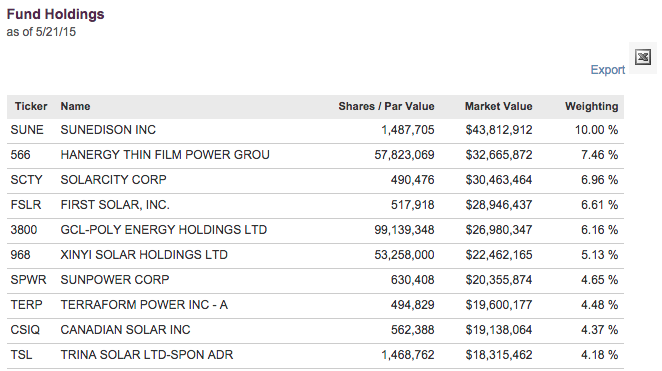
Task: Click the 494,829 shares value
Action: pos(412,304)
